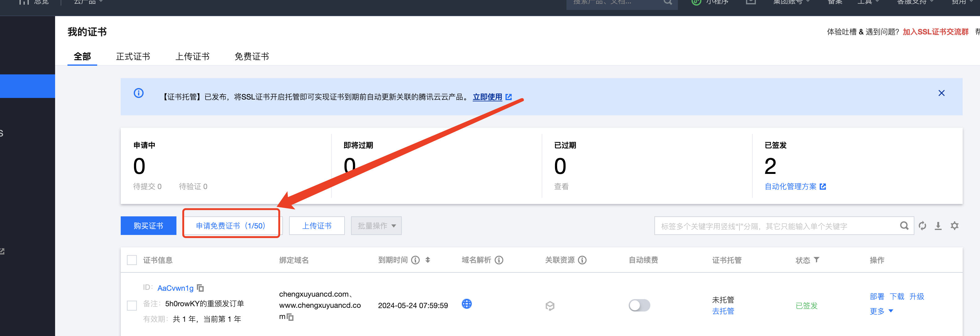Refresh the certificate list with the refresh icon
This screenshot has width=980, height=336.
click(x=922, y=226)
